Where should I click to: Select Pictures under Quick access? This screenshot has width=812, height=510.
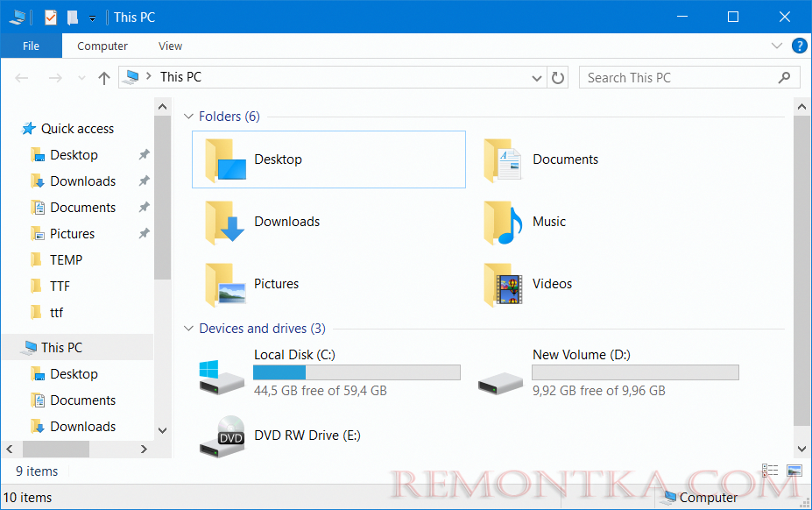click(x=72, y=234)
